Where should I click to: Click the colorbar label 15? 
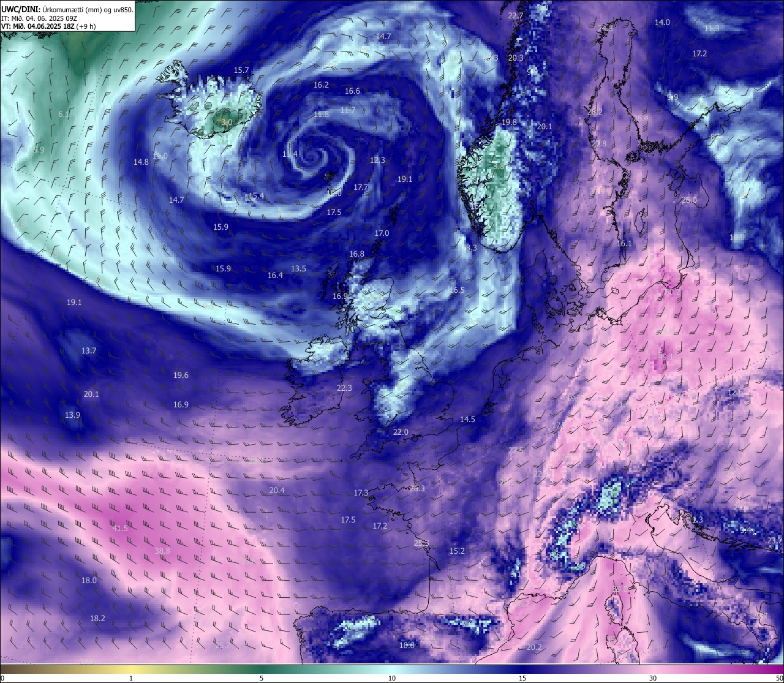[x=522, y=678]
